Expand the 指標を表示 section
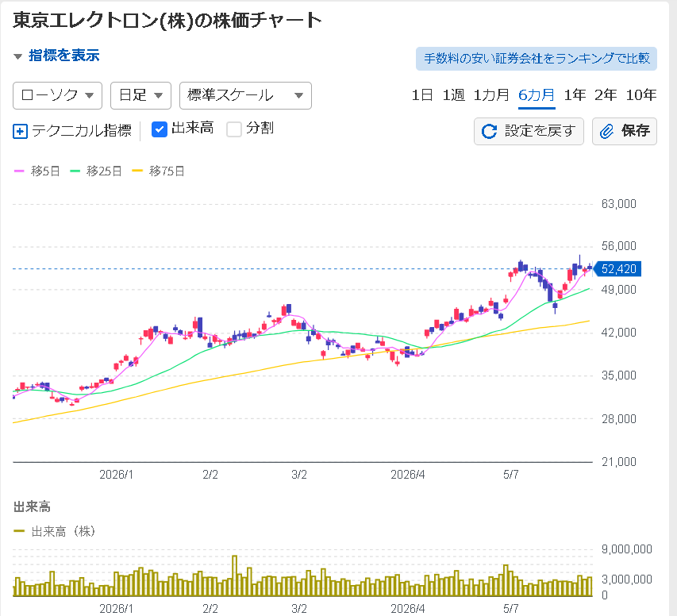The width and height of the screenshot is (677, 616). 56,56
